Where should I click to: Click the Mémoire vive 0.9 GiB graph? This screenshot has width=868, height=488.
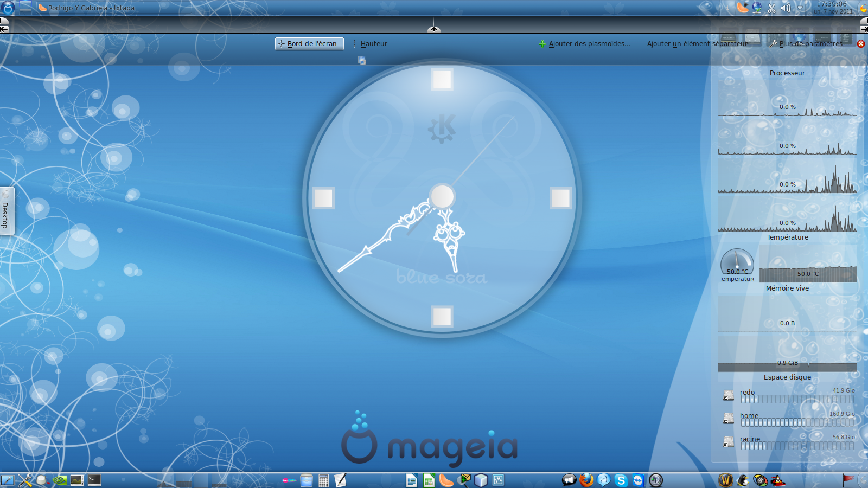tap(787, 354)
